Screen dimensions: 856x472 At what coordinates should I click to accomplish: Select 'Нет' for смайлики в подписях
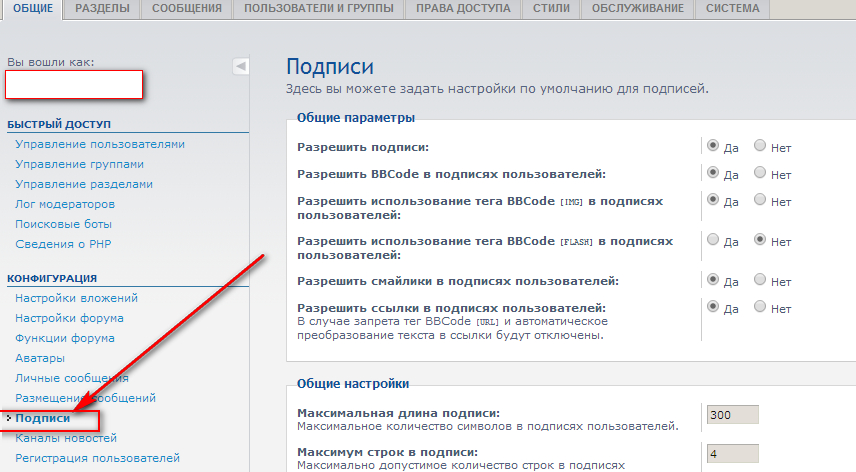tap(760, 280)
